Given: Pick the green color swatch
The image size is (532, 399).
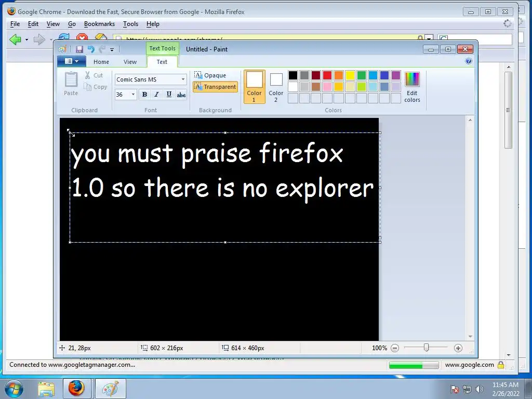Looking at the screenshot, I should (362, 75).
